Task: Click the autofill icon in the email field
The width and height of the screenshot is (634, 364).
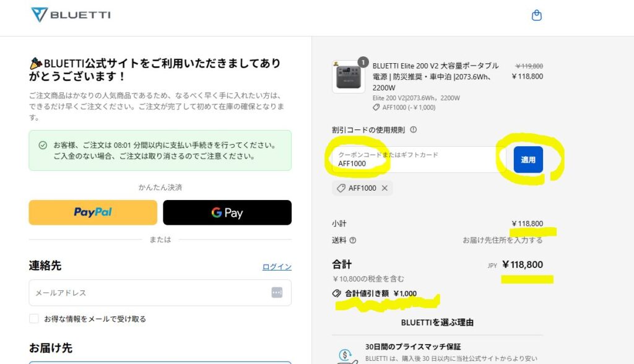Action: (277, 292)
